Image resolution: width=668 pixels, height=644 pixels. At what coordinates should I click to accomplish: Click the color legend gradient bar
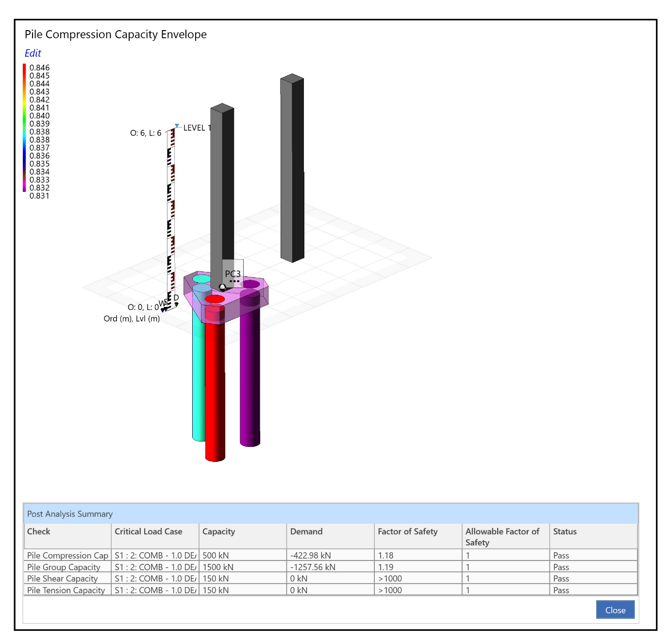[24, 128]
